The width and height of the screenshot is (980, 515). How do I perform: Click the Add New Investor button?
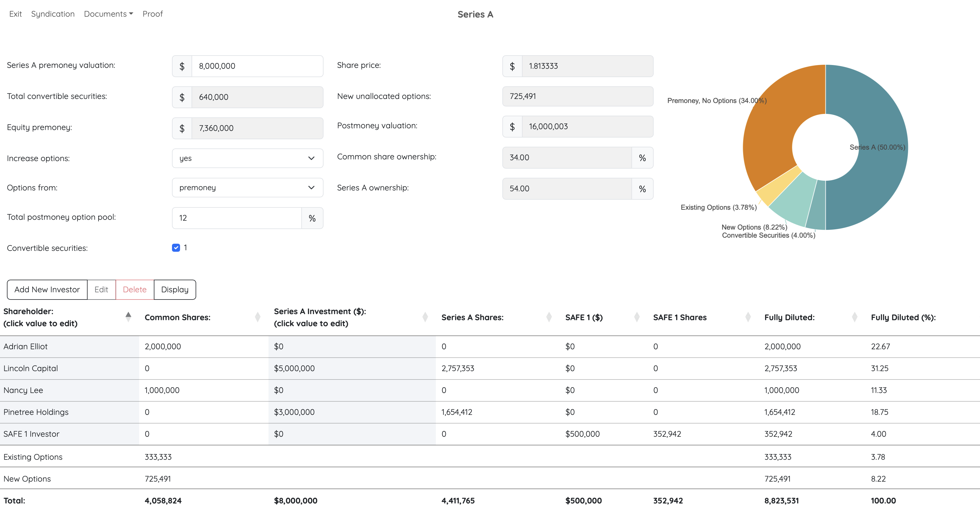[47, 290]
